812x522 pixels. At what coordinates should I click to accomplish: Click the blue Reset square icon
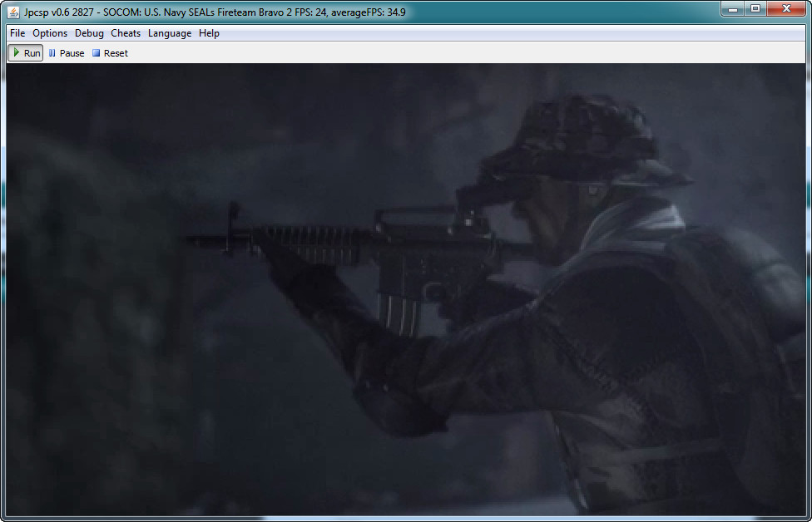[x=96, y=53]
